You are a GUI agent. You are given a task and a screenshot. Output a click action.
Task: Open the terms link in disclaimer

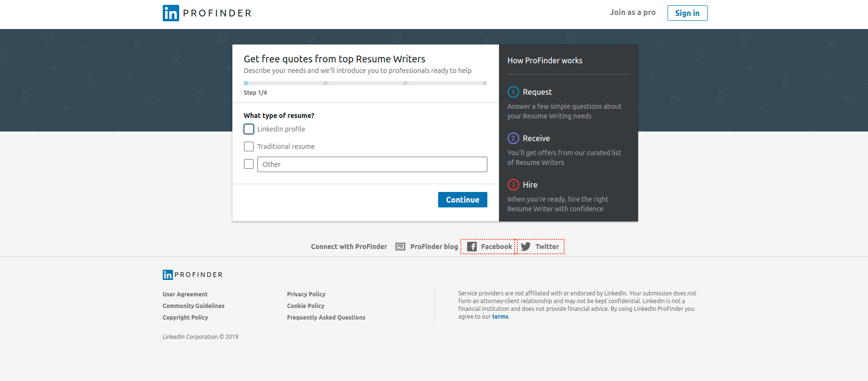[x=500, y=317]
